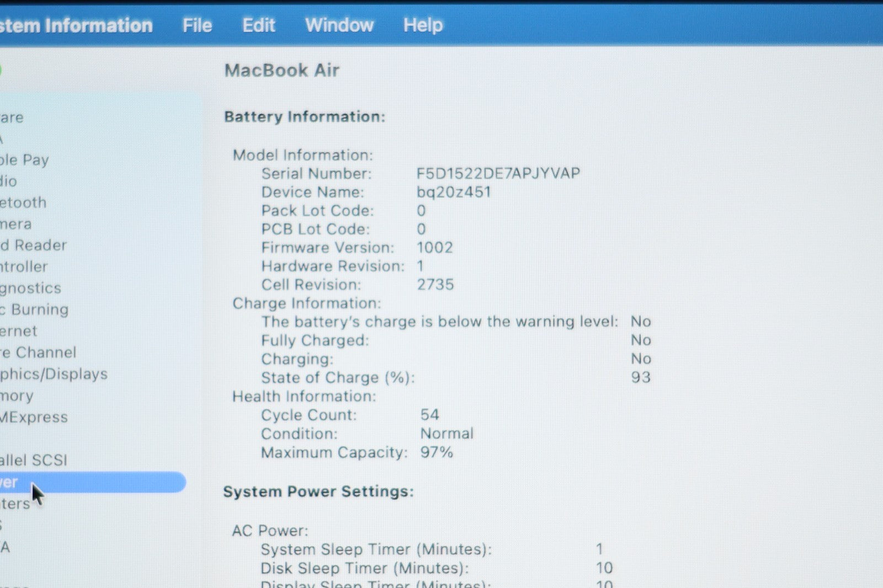Open the Window menu
Image resolution: width=883 pixels, height=588 pixels.
click(339, 25)
